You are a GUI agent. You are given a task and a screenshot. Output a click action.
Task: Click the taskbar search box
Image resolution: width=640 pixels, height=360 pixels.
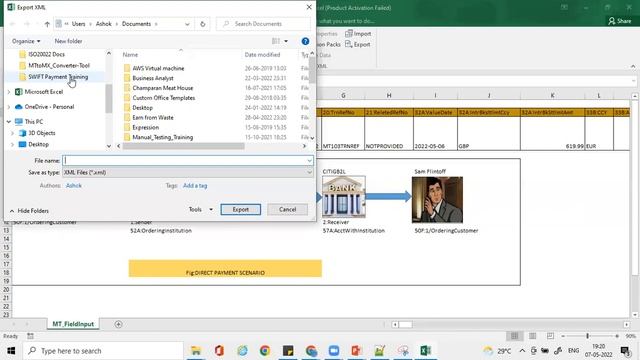click(x=103, y=351)
